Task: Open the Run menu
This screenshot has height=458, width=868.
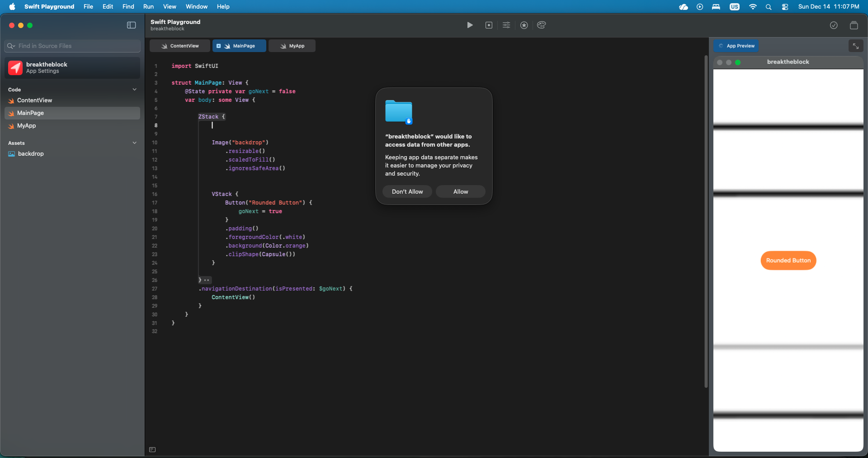Action: tap(148, 6)
